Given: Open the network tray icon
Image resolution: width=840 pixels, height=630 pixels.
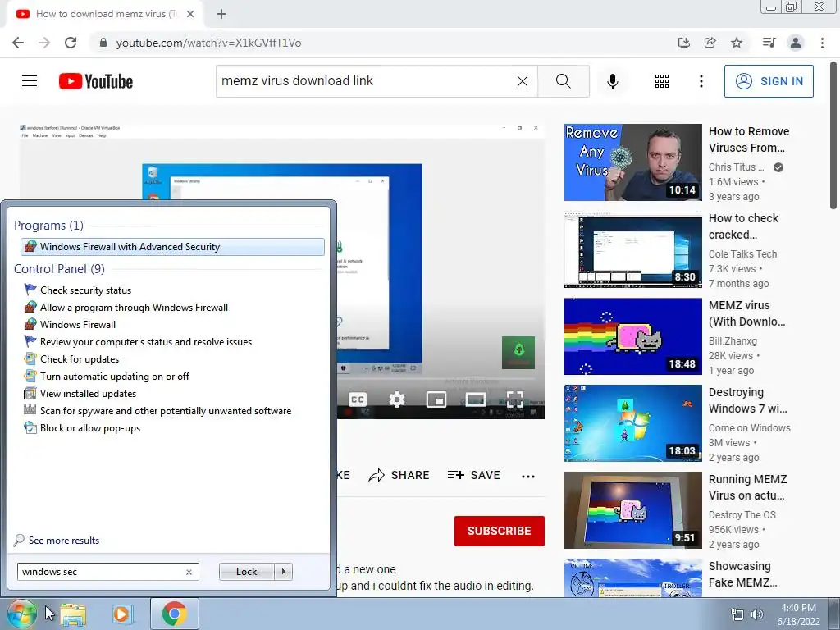Looking at the screenshot, I should (x=737, y=614).
